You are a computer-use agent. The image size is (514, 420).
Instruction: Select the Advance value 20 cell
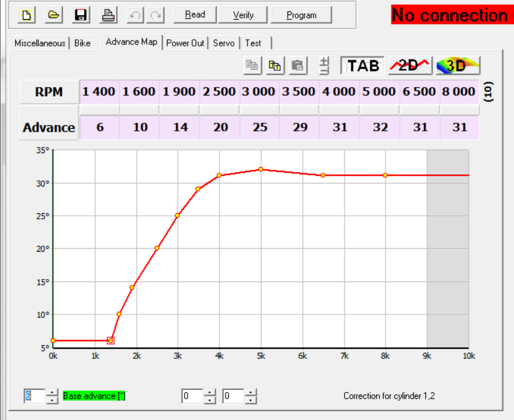220,127
